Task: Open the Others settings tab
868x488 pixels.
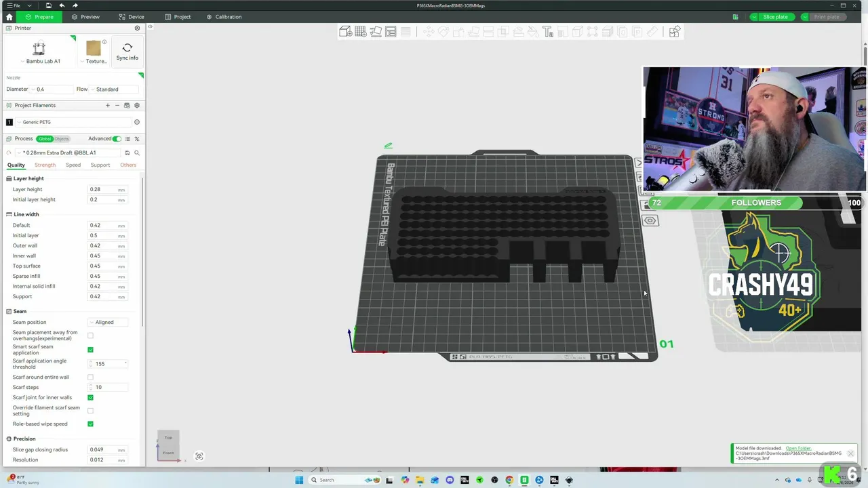Action: click(x=128, y=165)
